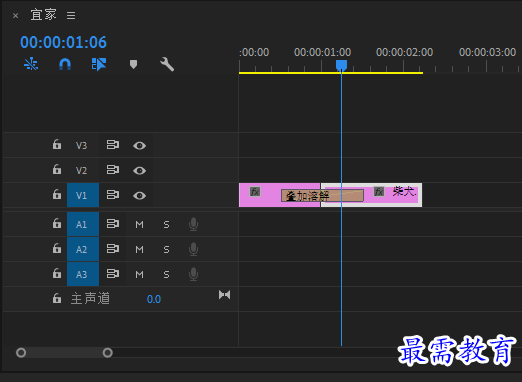This screenshot has width=522, height=382.
Task: Click the 00:00:01:06 timecode field
Action: [63, 42]
